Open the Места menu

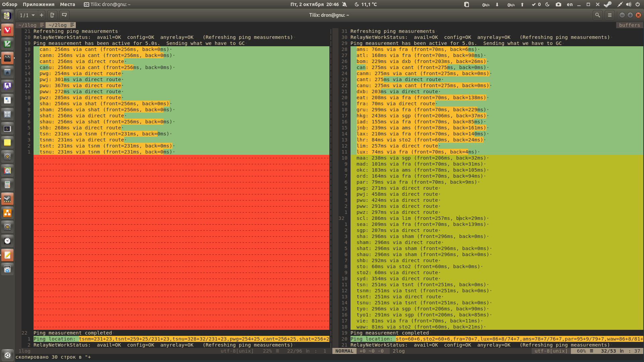pyautogui.click(x=67, y=4)
